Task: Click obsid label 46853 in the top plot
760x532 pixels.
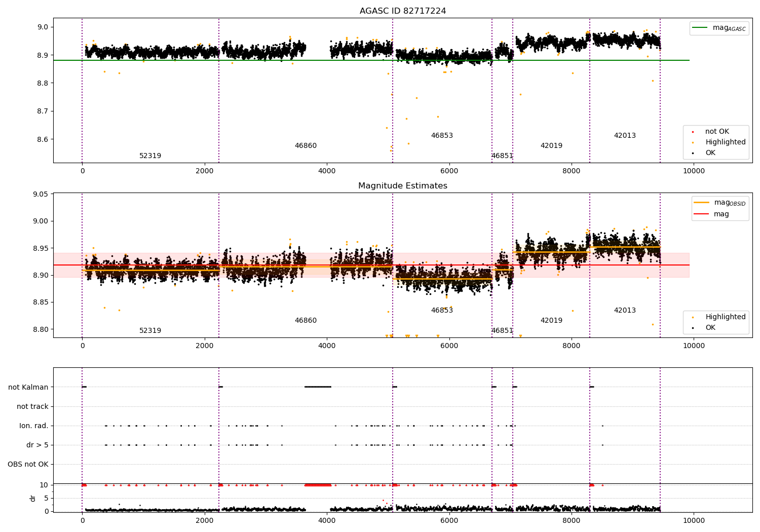Action: 442,135
